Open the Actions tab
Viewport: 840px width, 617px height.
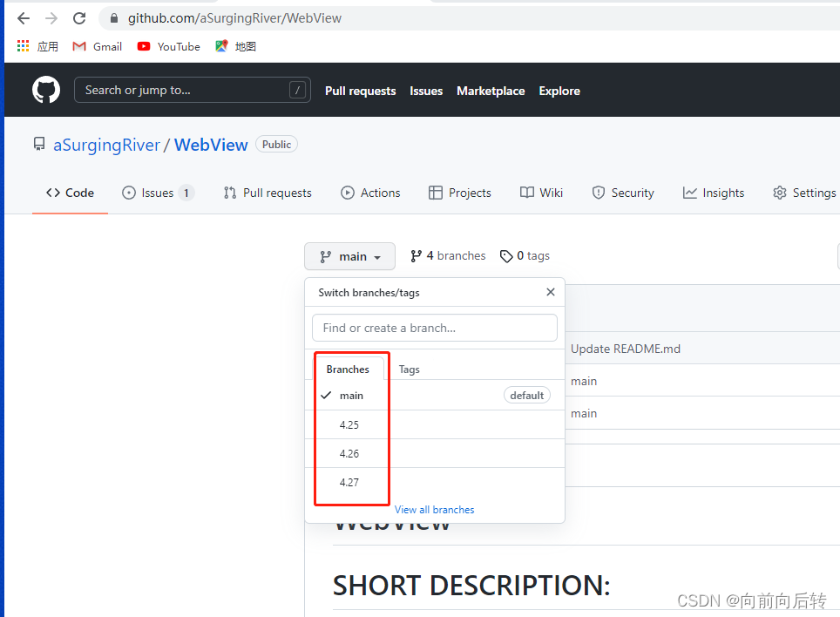tap(370, 193)
